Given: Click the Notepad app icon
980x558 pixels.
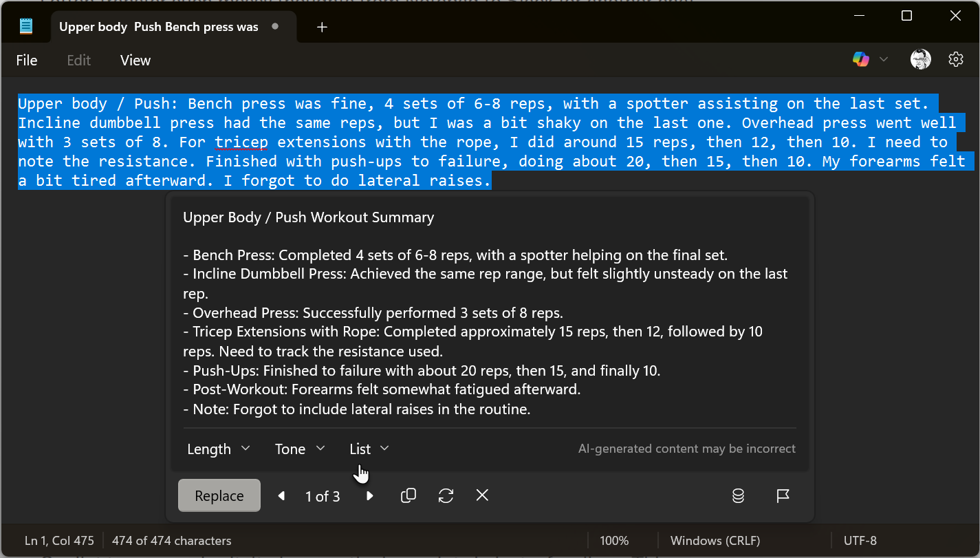Looking at the screenshot, I should pyautogui.click(x=26, y=27).
